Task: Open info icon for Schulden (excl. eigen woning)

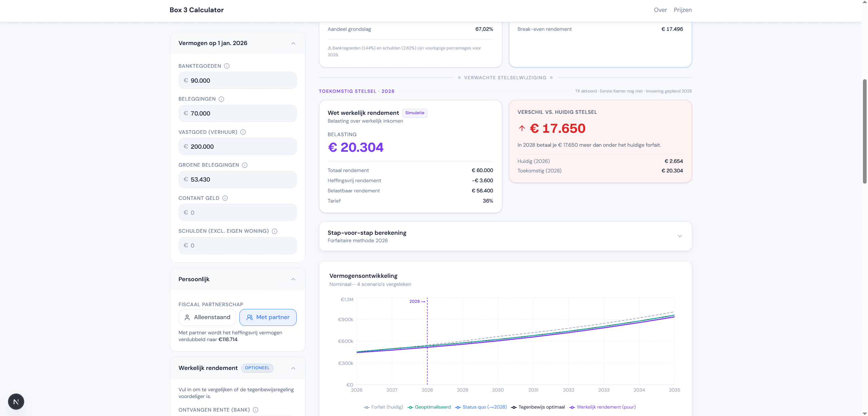Action: (x=275, y=231)
